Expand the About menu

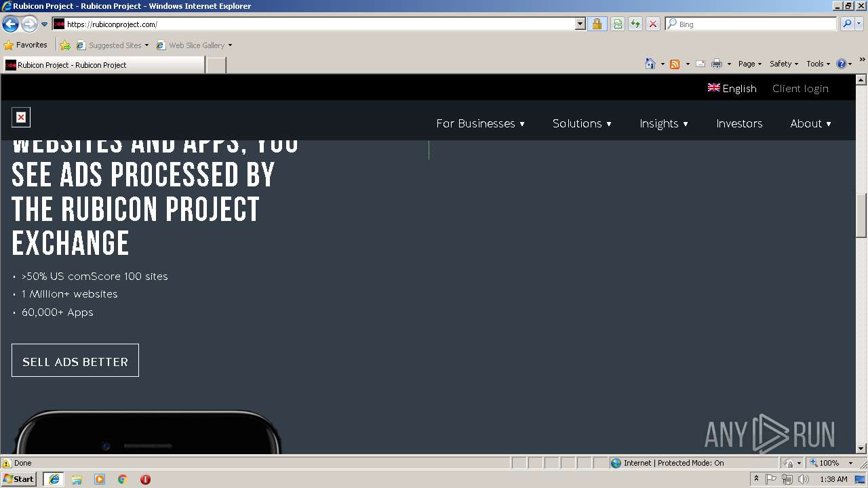coord(810,123)
